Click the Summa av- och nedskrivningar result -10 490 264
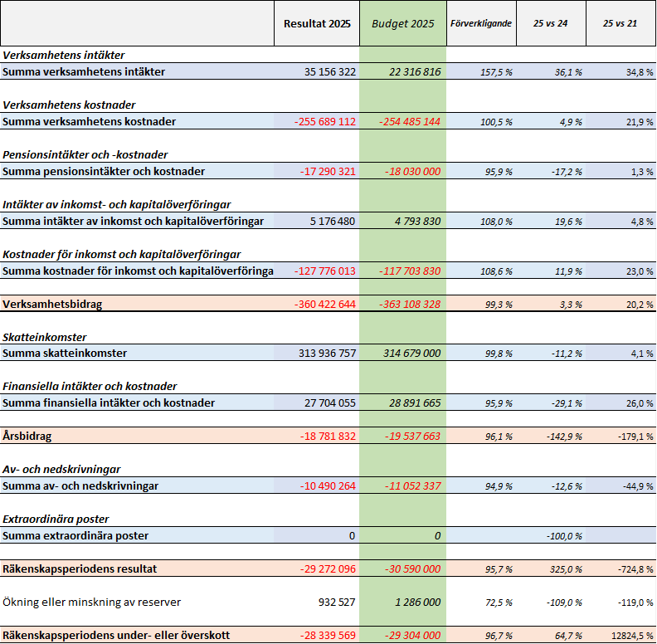The width and height of the screenshot is (657, 644). point(324,486)
